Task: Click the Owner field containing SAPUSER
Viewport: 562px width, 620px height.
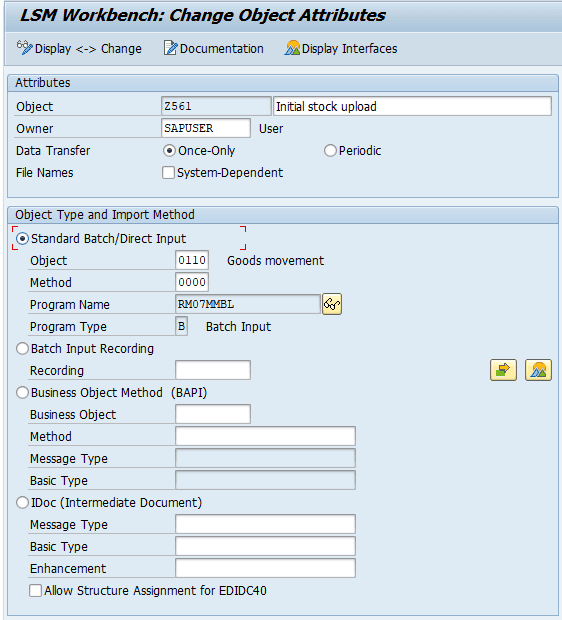Action: pyautogui.click(x=206, y=128)
